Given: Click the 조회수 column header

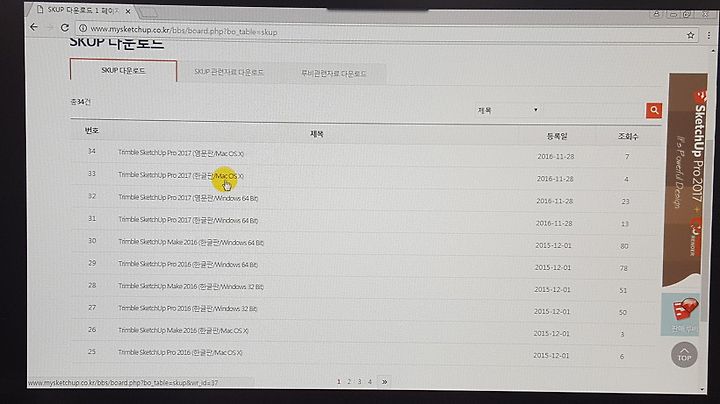Looking at the screenshot, I should click(x=628, y=136).
